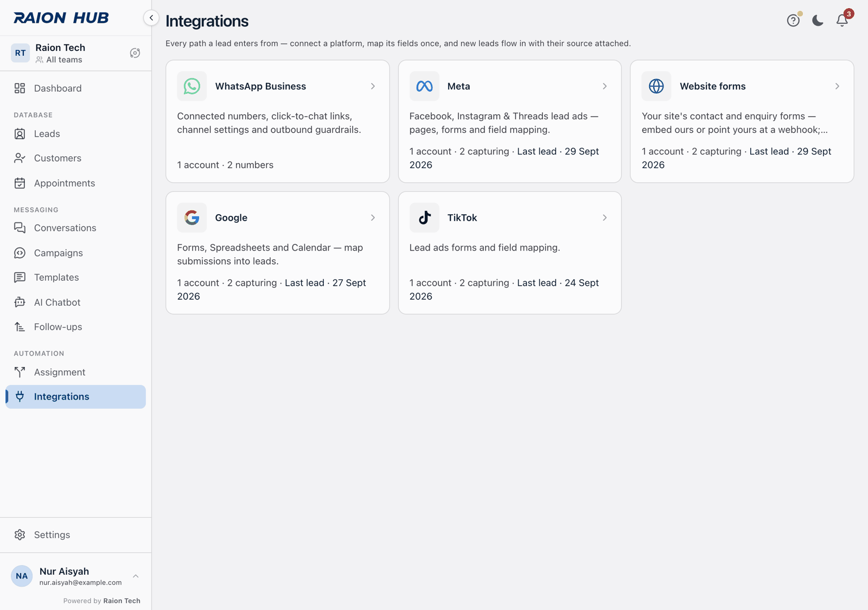Open the Assignment menu item
The image size is (868, 610).
click(x=75, y=373)
